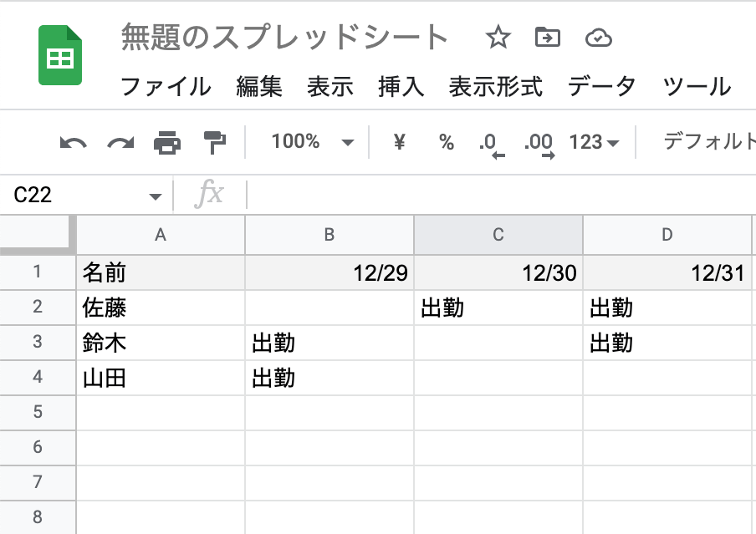Click the move to folder icon
Screen dimensions: 756x534
tap(548, 37)
